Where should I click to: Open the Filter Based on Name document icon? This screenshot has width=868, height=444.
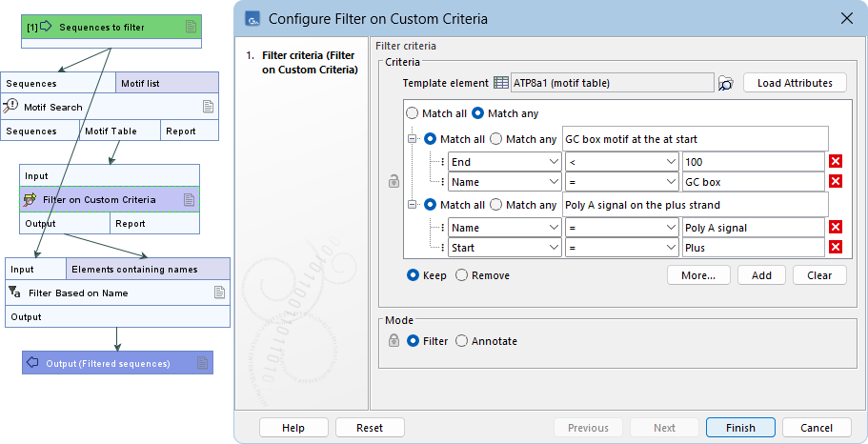[x=220, y=293]
